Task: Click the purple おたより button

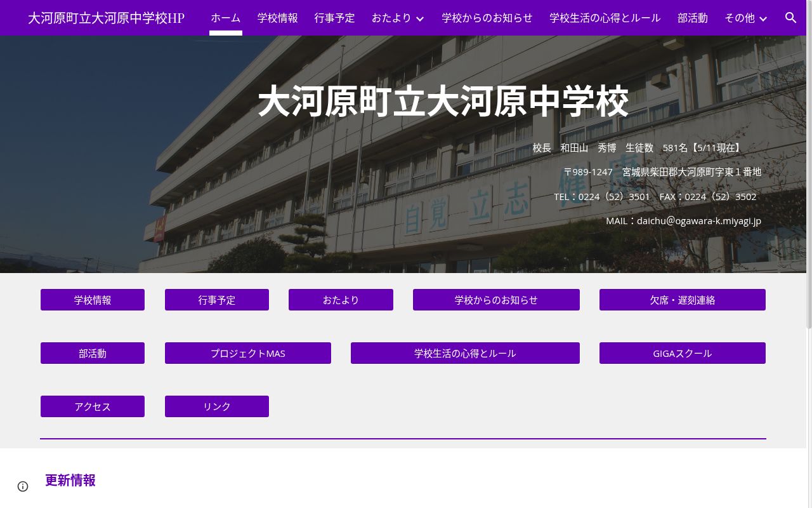Action: coord(341,300)
